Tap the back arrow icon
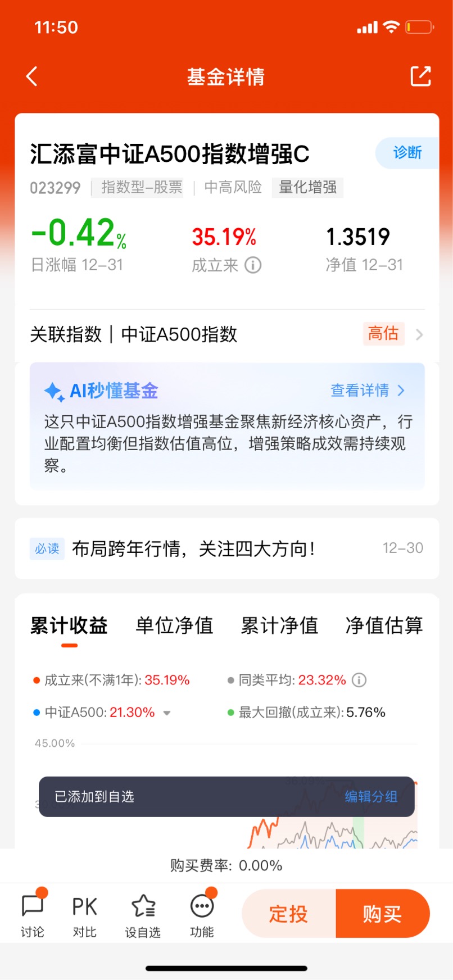The width and height of the screenshot is (453, 980). [x=32, y=76]
